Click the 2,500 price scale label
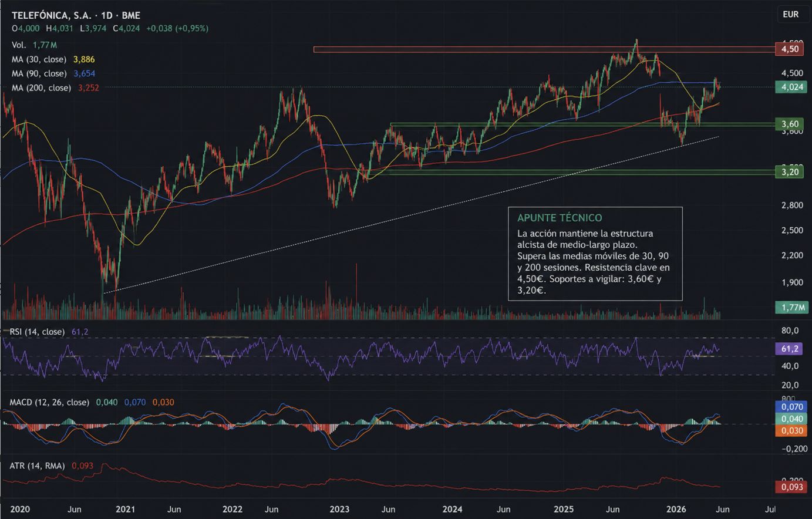The height and width of the screenshot is (519, 812). 792,230
